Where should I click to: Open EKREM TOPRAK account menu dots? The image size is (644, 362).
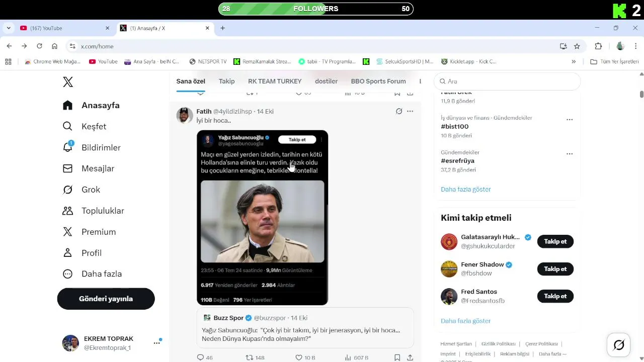point(156,343)
